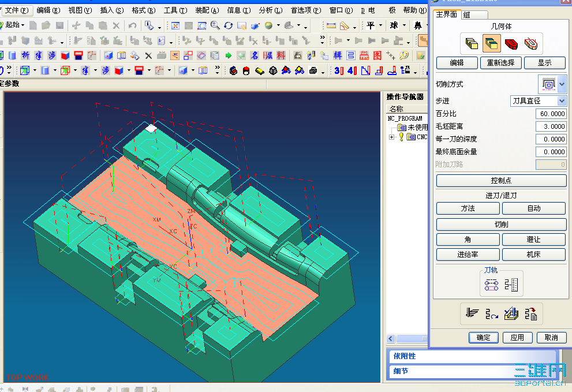Open the dropdown arrow beside the Information icon
The height and width of the screenshot is (392, 572).
click(x=159, y=27)
